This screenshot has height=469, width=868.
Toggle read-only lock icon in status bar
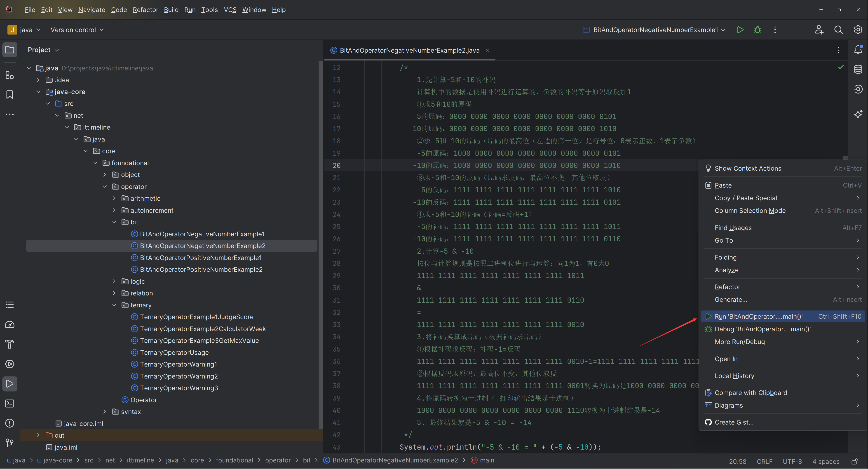[x=854, y=461]
